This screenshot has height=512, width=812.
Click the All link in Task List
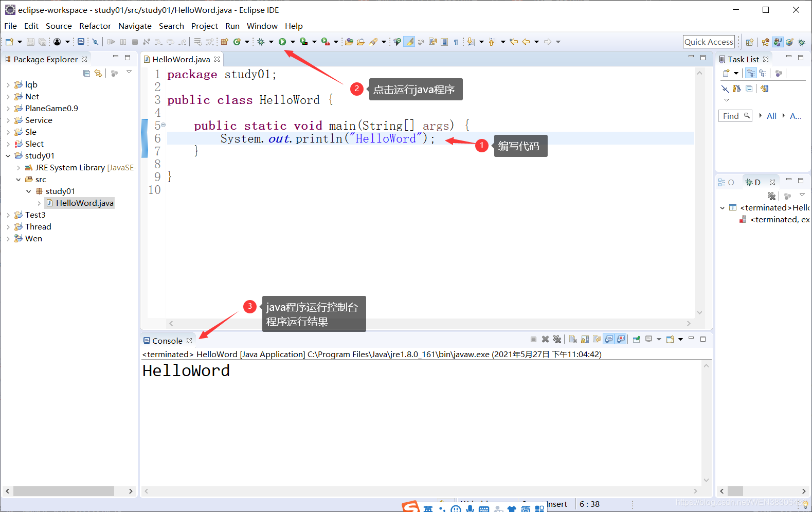click(771, 116)
